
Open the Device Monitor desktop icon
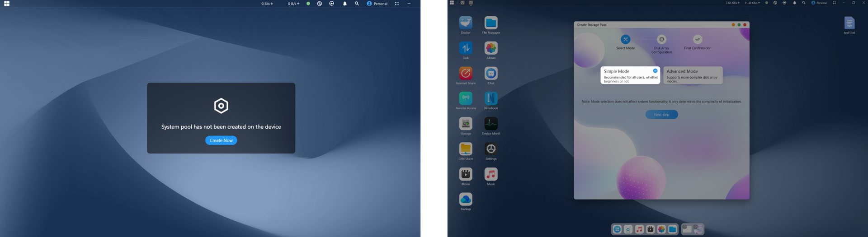(x=491, y=124)
